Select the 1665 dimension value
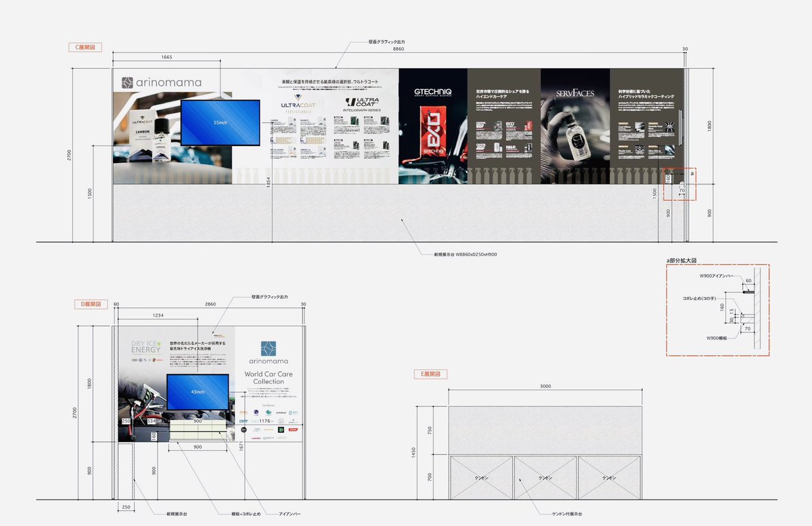The image size is (812, 526). tap(167, 57)
